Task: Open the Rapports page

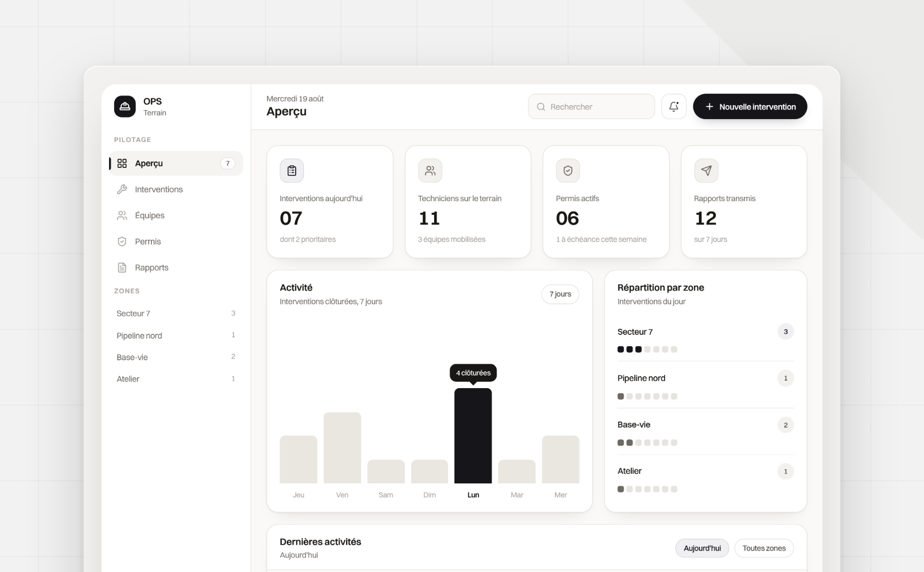Action: [176, 268]
